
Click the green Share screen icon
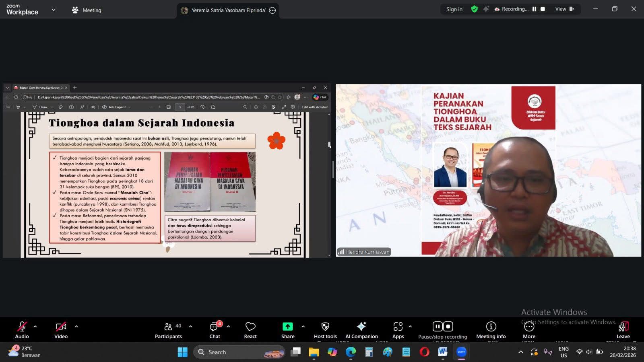287,327
